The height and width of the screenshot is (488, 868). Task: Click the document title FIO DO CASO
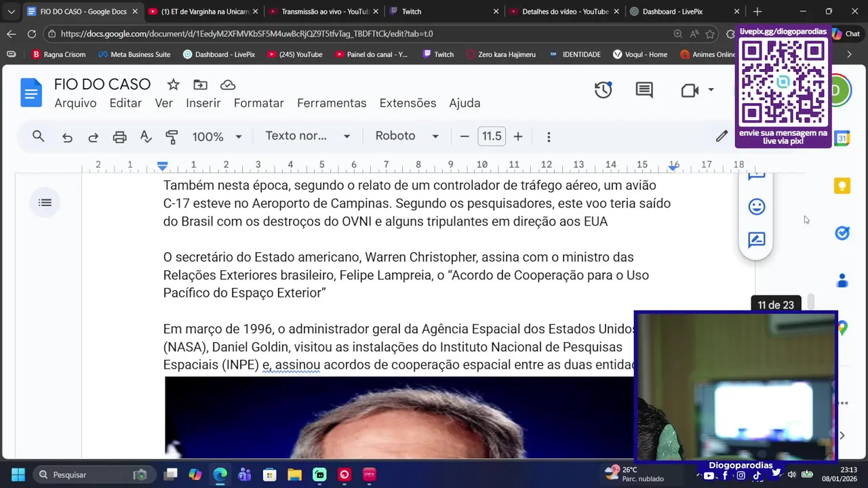coord(102,84)
